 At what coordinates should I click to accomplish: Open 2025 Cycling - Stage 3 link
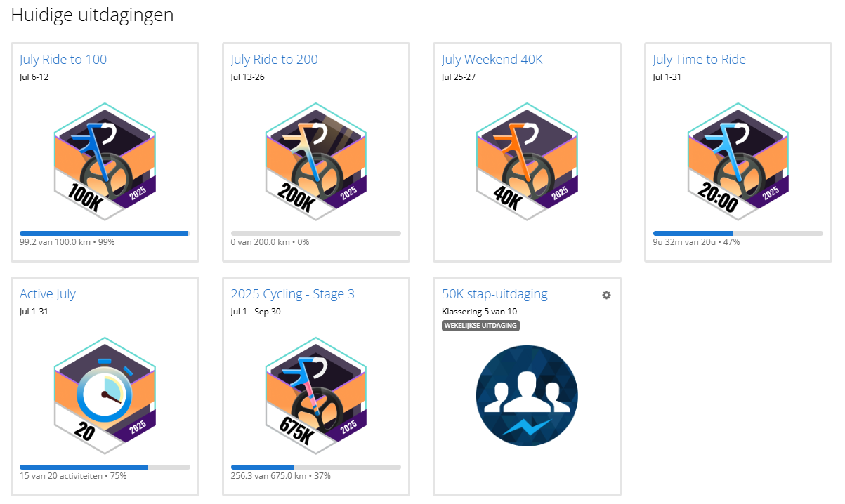click(292, 294)
